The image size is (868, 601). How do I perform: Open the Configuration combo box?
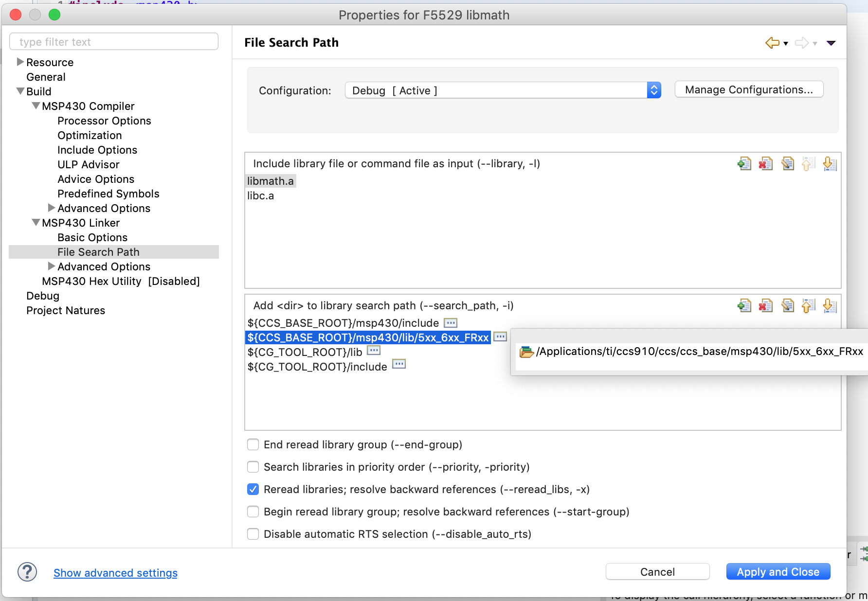(x=503, y=90)
